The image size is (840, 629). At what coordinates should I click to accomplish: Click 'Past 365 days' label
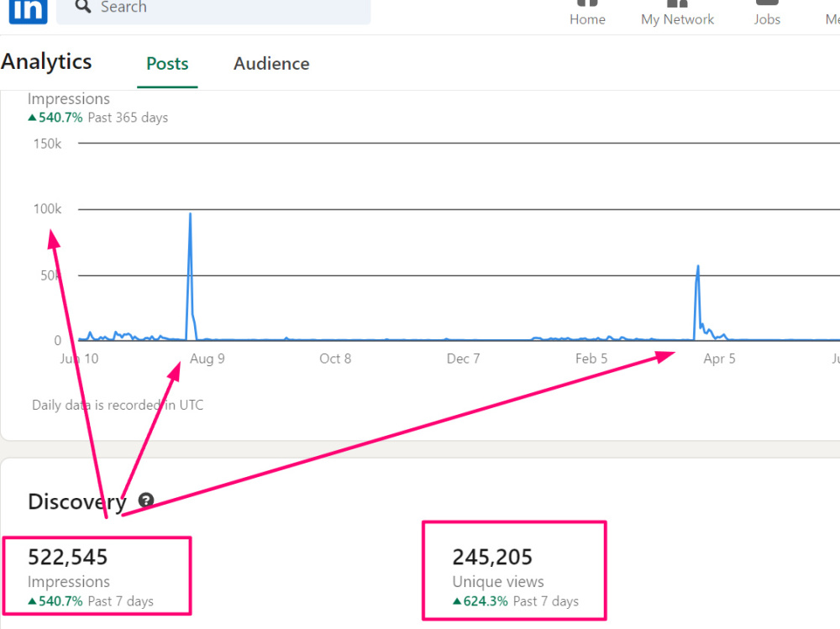[x=128, y=118]
